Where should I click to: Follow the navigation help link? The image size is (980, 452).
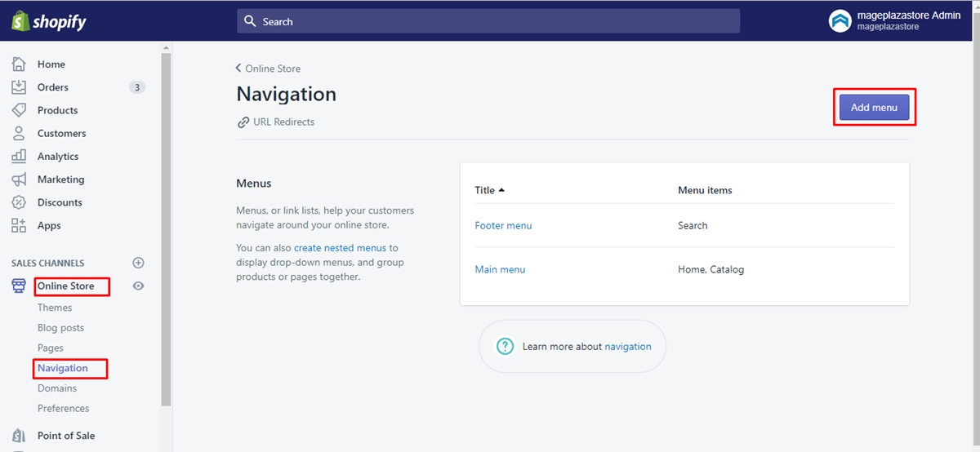(x=628, y=347)
